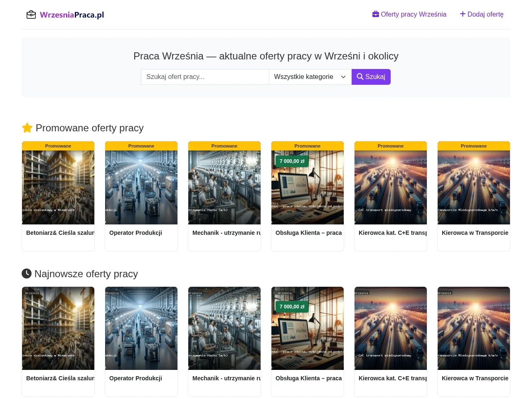Click the briefcase icon beside Oferty pracy Września
This screenshot has height=399, width=532.
[376, 14]
